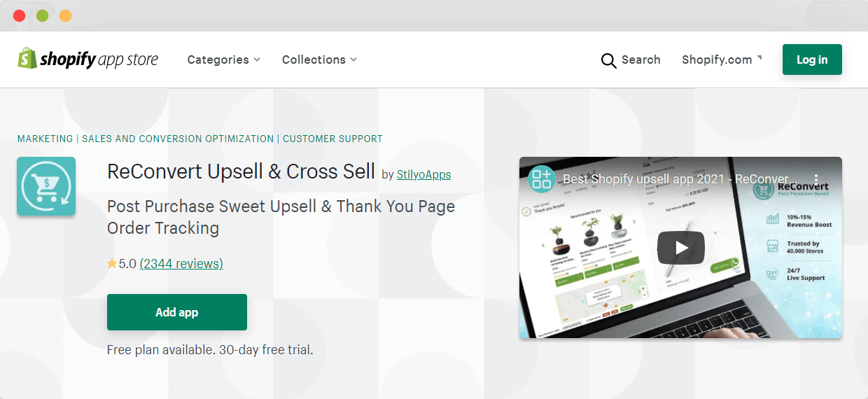Click the Log in button
Image resolution: width=868 pixels, height=399 pixels.
(812, 59)
